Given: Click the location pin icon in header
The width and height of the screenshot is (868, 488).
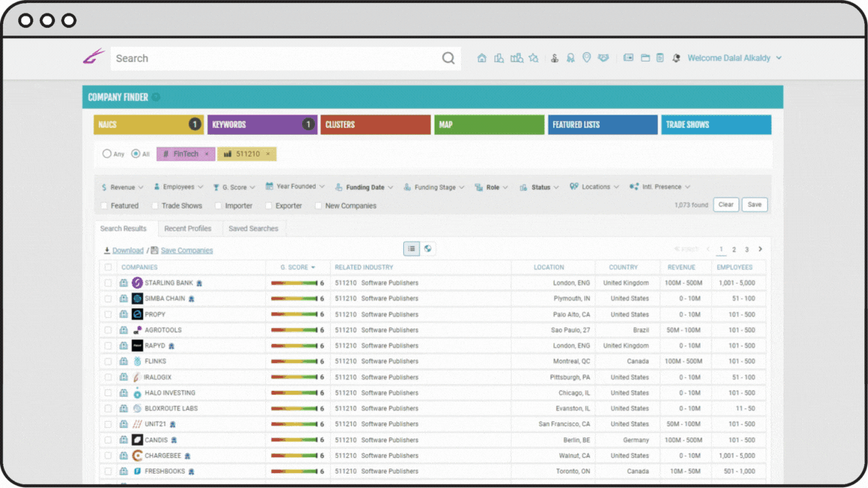Looking at the screenshot, I should [x=587, y=58].
